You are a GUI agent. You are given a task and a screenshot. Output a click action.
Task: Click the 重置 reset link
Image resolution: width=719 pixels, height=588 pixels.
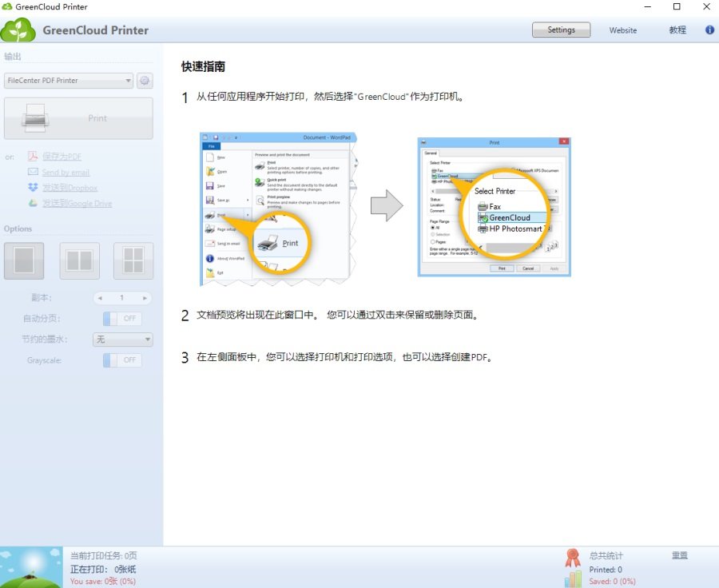680,555
